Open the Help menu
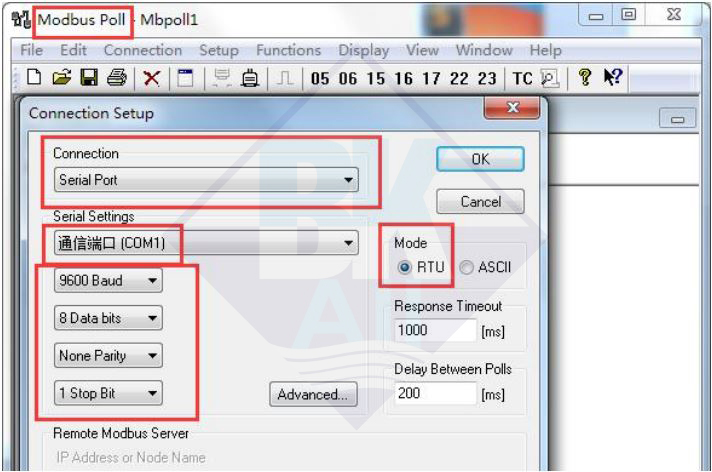This screenshot has width=712, height=472. click(x=546, y=50)
